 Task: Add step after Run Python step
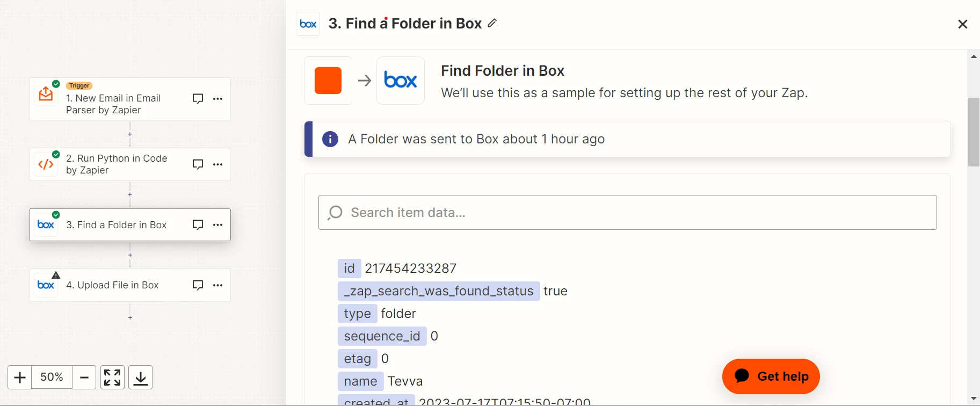(130, 194)
